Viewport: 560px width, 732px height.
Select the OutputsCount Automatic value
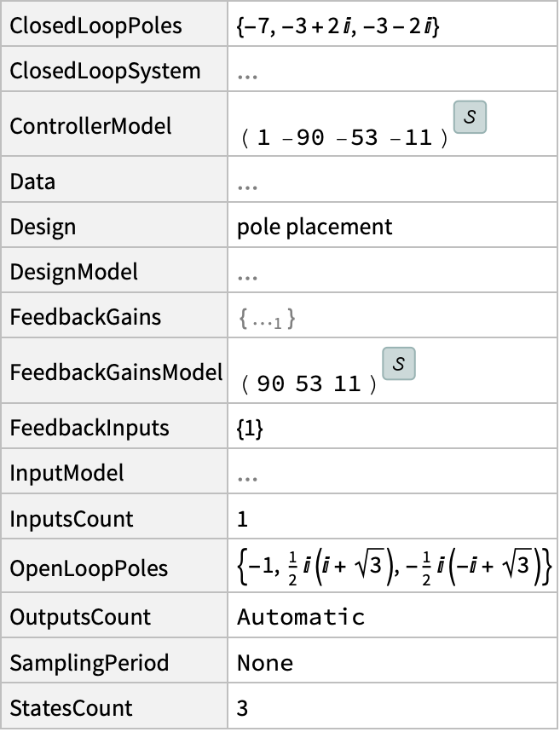click(301, 617)
